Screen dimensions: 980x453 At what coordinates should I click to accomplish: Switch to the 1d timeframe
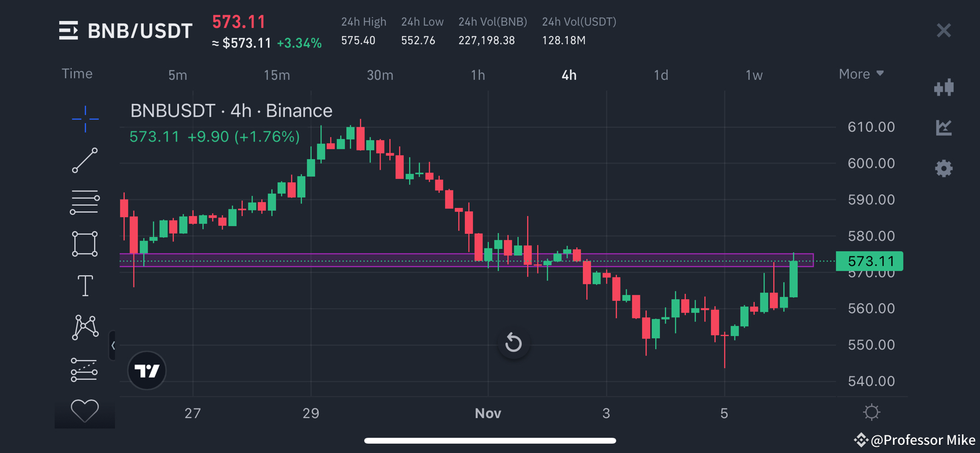point(661,75)
